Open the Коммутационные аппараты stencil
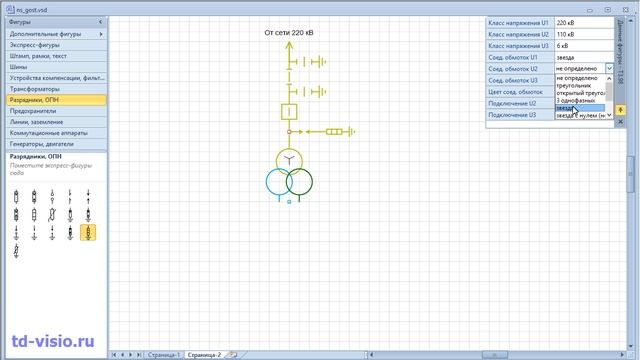Viewport: 640px width, 360px height. [x=56, y=133]
